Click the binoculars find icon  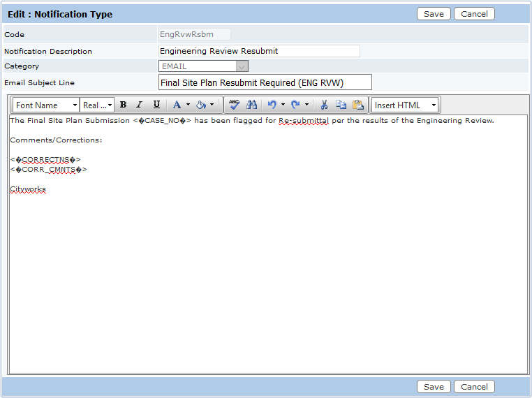tap(252, 105)
